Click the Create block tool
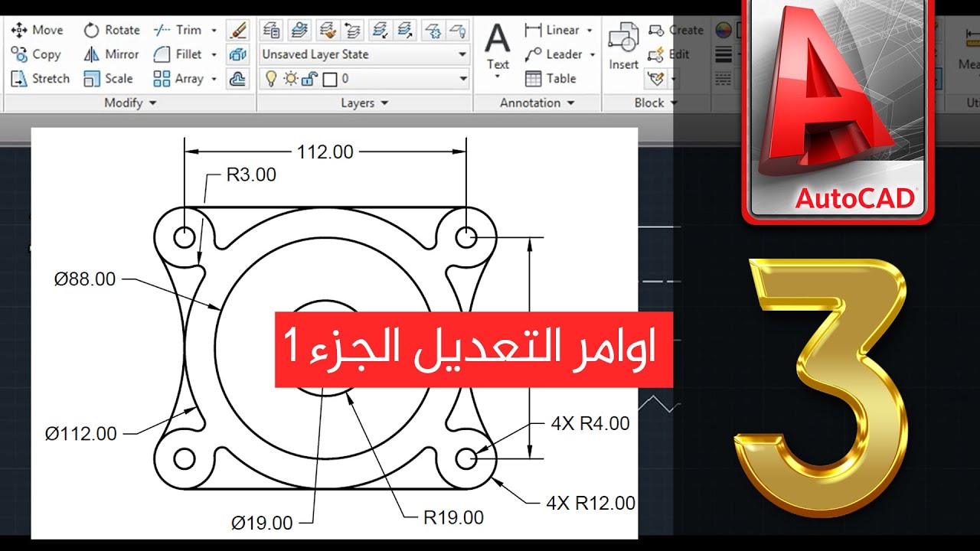Screen dimensions: 980x551 675,30
